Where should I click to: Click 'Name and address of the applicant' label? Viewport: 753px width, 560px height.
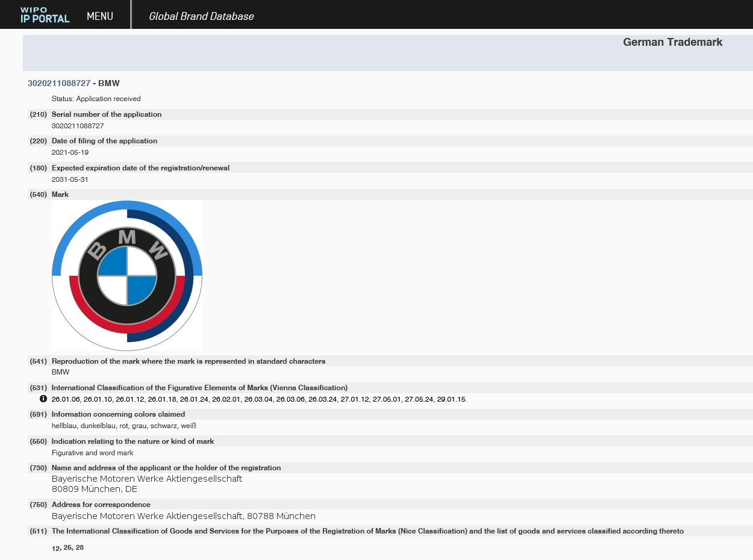166,468
